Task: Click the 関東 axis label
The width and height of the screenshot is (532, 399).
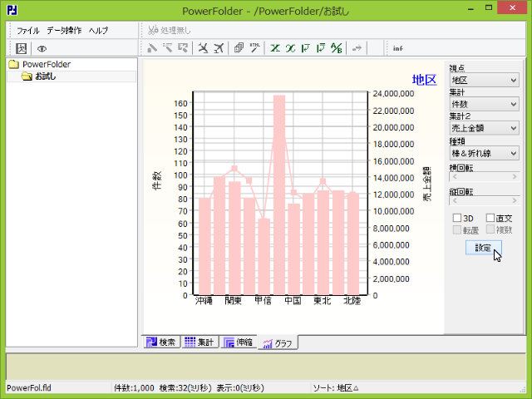Action: [x=233, y=301]
